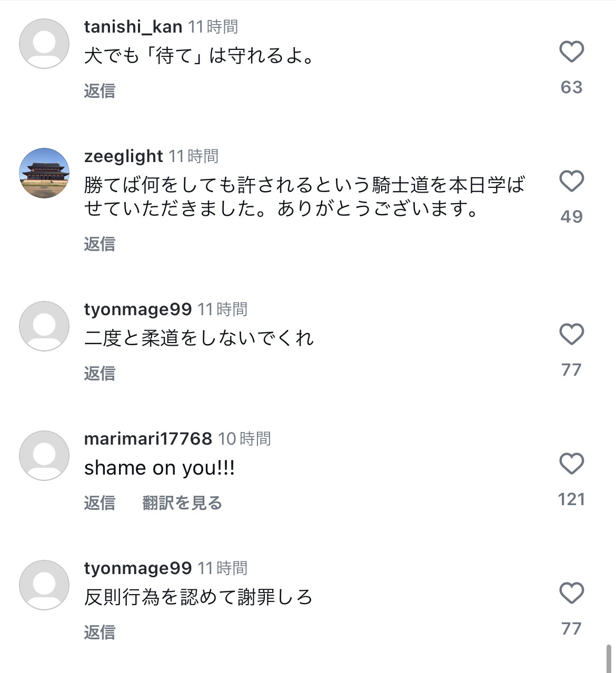Viewport: 616px width, 673px height.
Task: Show translation with 翻訳を見る
Action: tap(182, 503)
